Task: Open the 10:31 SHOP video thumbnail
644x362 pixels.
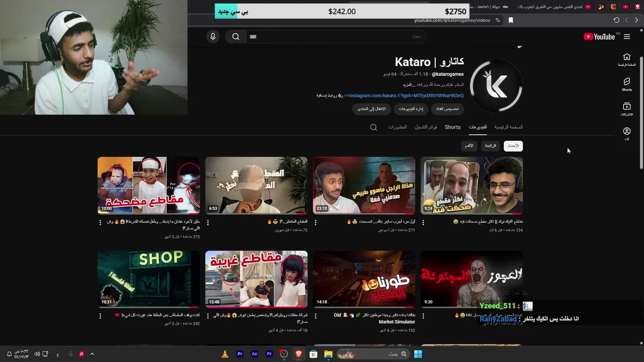Action: [x=149, y=280]
